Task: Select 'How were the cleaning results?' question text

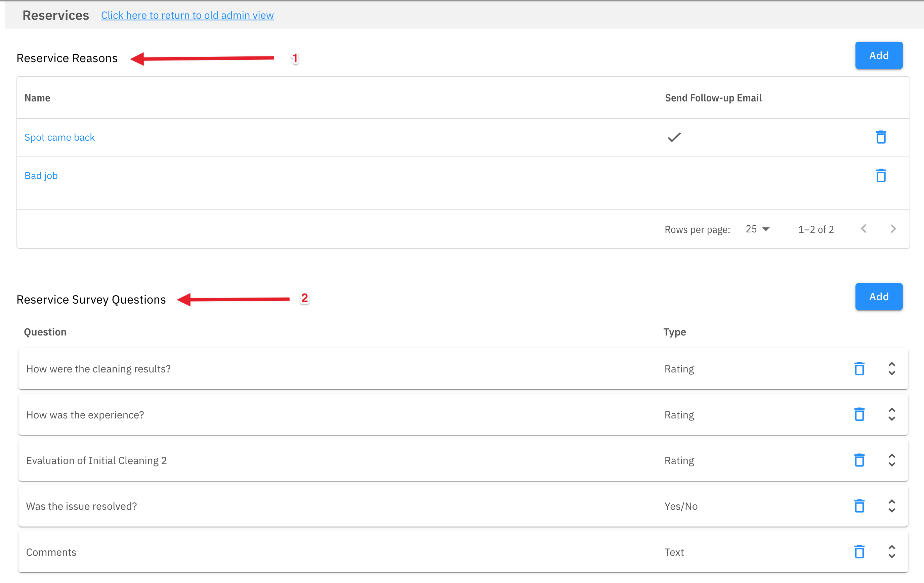Action: point(98,369)
